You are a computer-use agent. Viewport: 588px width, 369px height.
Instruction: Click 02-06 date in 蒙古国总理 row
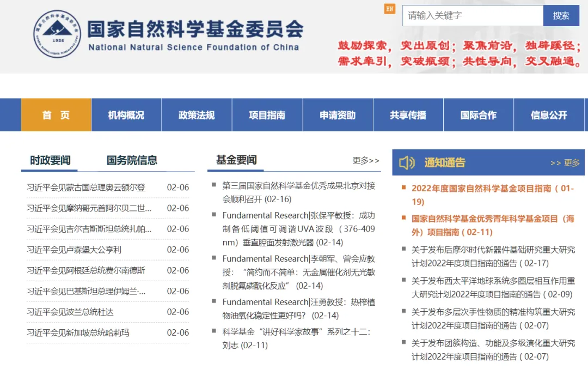177,187
